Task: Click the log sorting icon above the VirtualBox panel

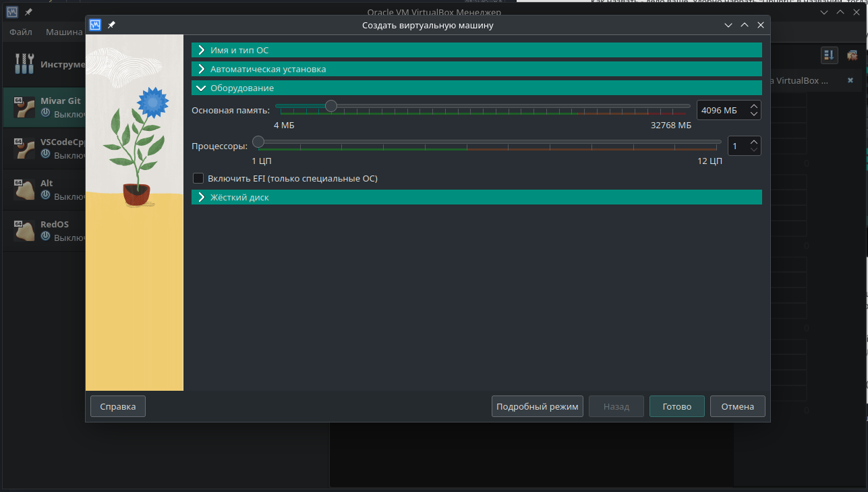Action: click(829, 55)
